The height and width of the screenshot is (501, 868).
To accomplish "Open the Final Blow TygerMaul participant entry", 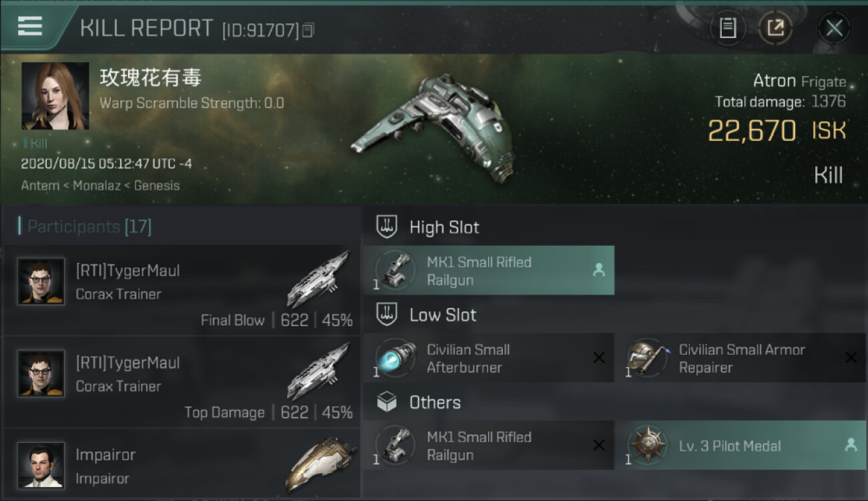I will tap(182, 290).
